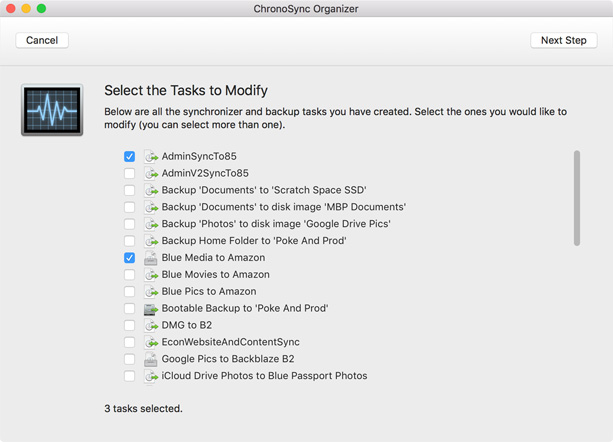Screen dimensions: 613x442
Task: Check the EconWebsiteAndContentSync checkbox
Action: [129, 342]
